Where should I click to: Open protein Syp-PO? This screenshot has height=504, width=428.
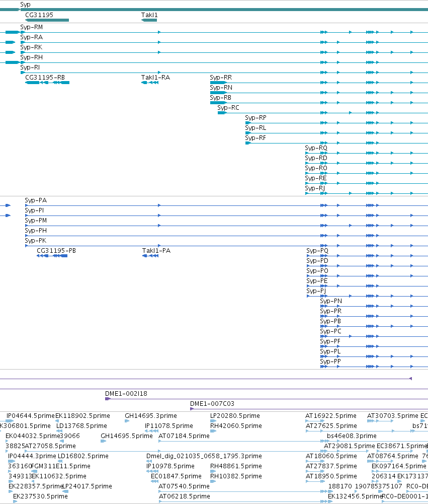[317, 271]
